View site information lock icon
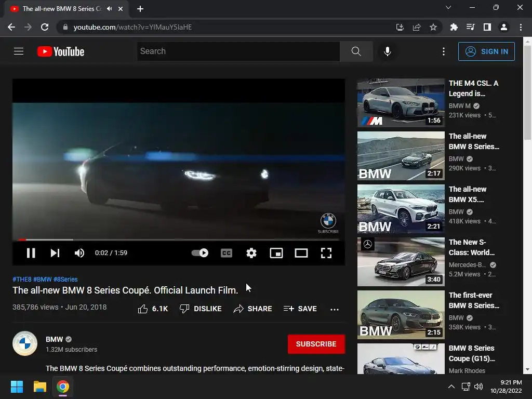Image resolution: width=532 pixels, height=399 pixels. click(65, 27)
